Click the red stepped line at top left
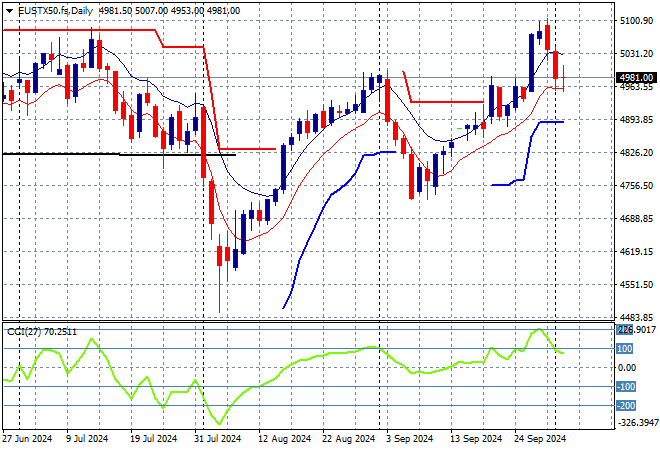The width and height of the screenshot is (660, 450). tap(80, 30)
